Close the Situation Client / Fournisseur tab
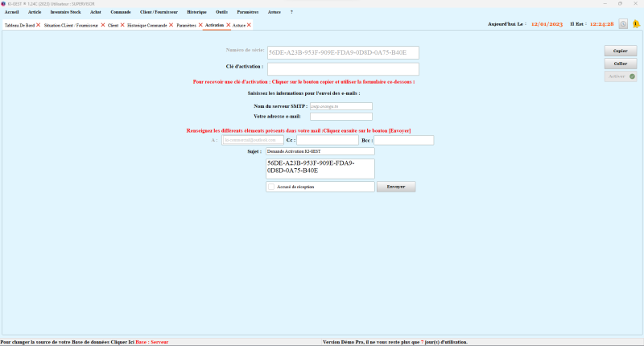The width and height of the screenshot is (644, 346). [x=102, y=26]
